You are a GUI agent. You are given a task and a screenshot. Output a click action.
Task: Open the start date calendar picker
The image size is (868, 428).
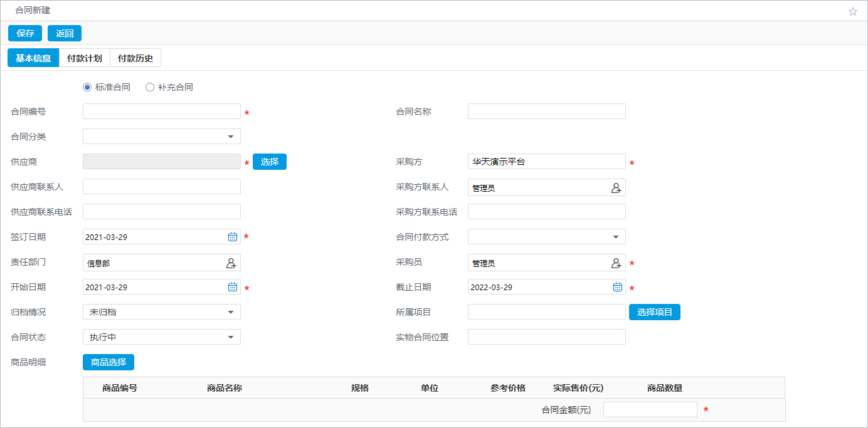[233, 287]
